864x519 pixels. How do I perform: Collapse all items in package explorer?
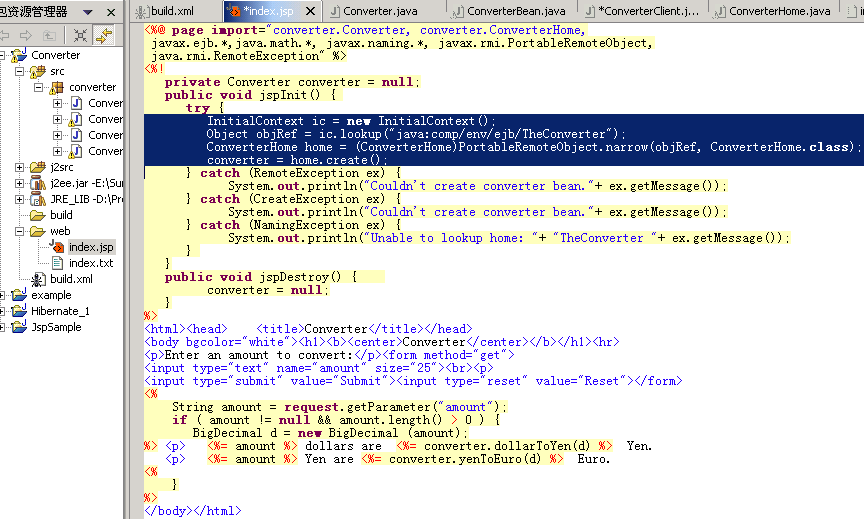click(x=80, y=36)
